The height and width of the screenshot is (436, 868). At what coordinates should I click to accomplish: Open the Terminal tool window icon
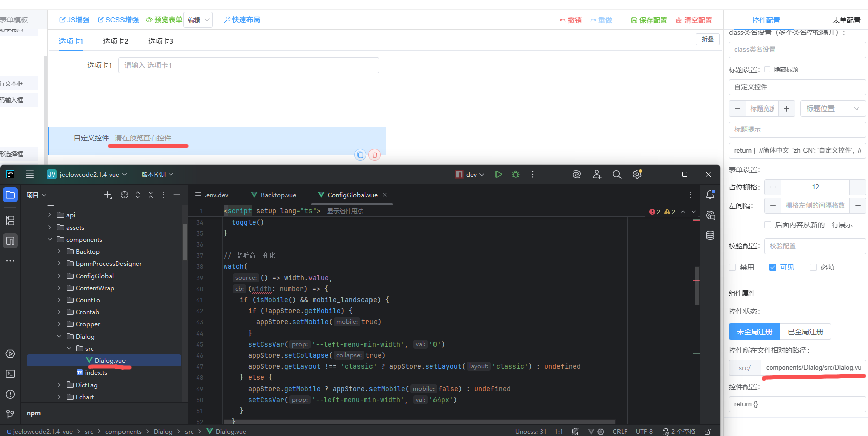click(10, 374)
